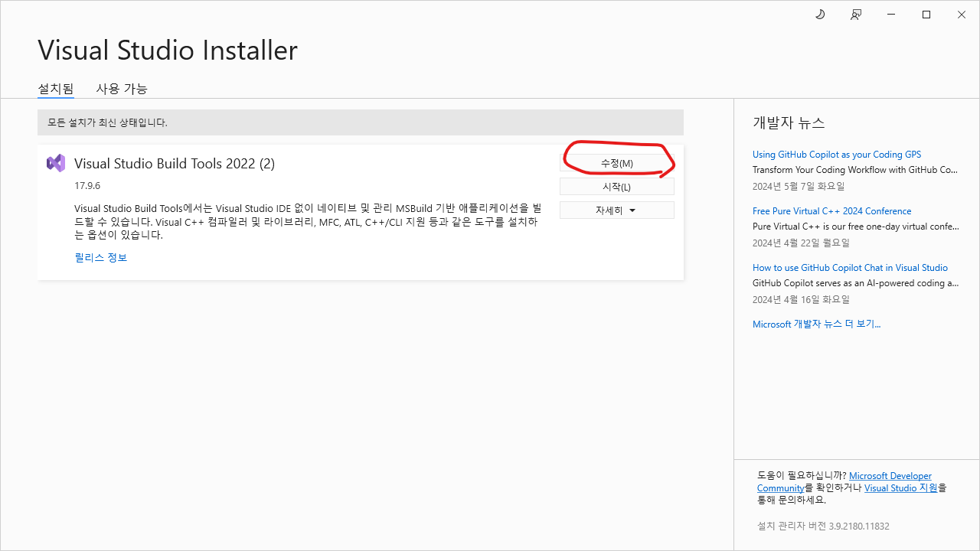The width and height of the screenshot is (980, 551).
Task: Click the date 2024년 4월 22일 월요일
Action: pyautogui.click(x=801, y=243)
